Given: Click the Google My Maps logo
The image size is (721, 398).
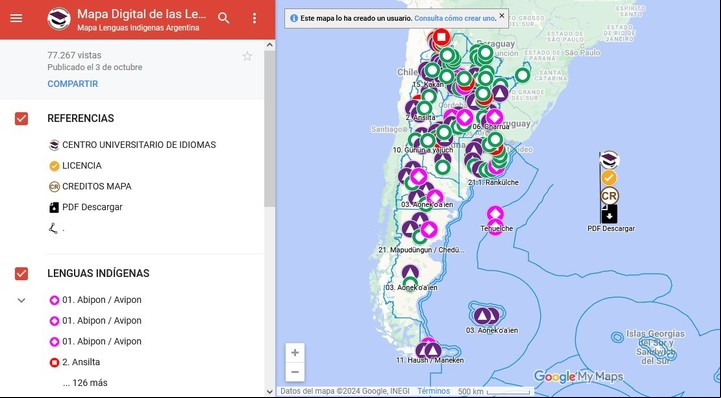Looking at the screenshot, I should (x=578, y=377).
